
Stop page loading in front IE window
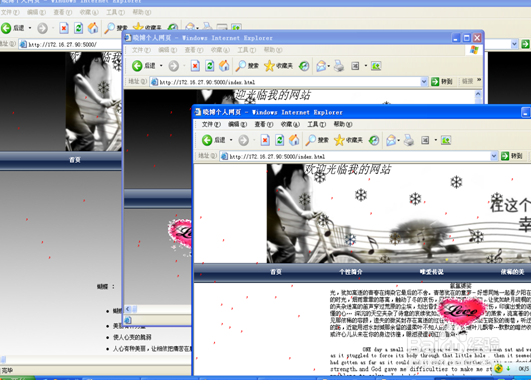click(265, 140)
